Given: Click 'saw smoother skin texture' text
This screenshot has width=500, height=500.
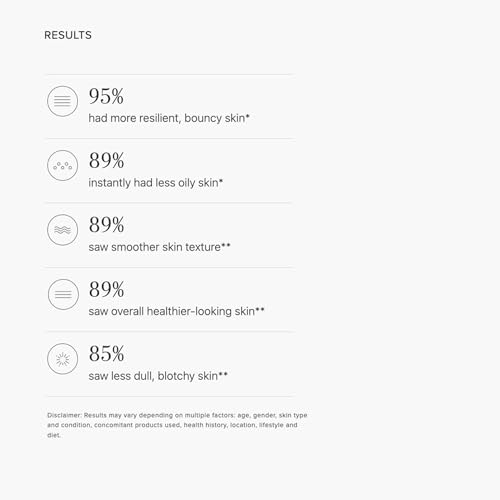Looking at the screenshot, I should 155,247.
